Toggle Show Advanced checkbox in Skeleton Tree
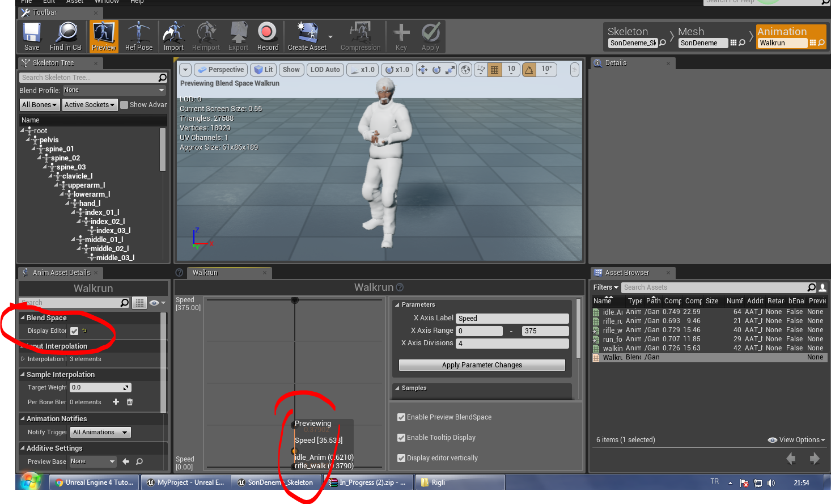The image size is (831, 504). 124,105
